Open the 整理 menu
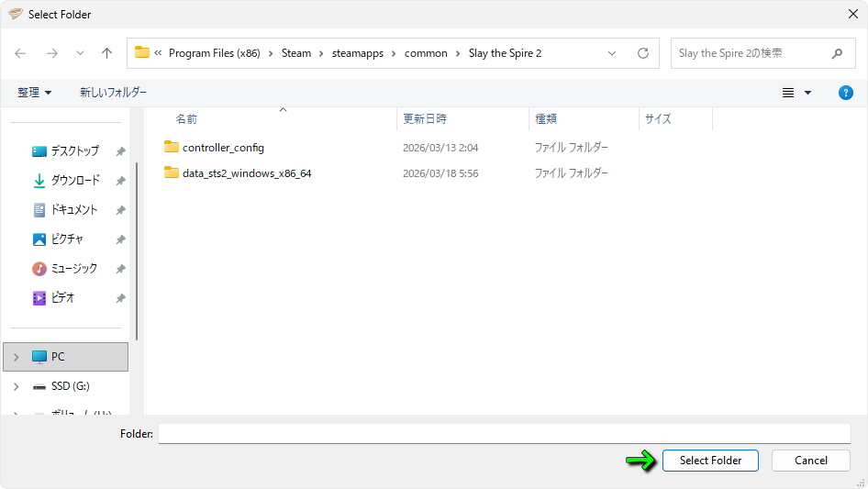This screenshot has height=489, width=868. tap(35, 93)
